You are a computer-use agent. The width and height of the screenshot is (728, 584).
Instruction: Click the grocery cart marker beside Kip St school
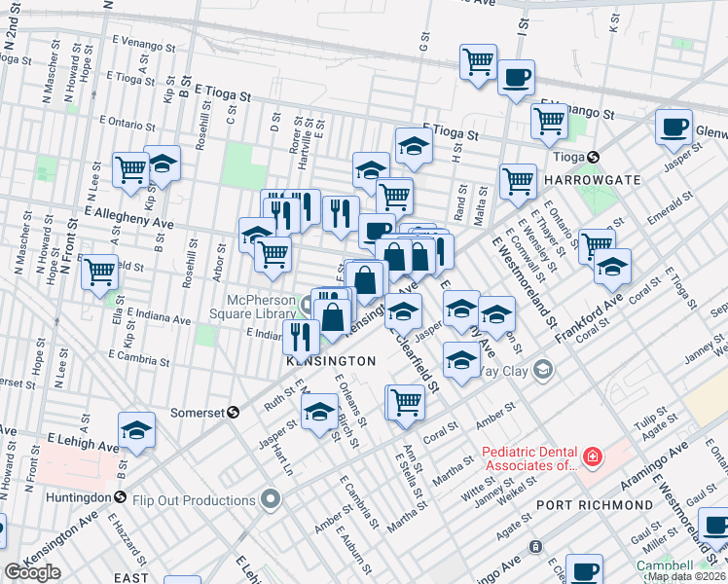131,169
